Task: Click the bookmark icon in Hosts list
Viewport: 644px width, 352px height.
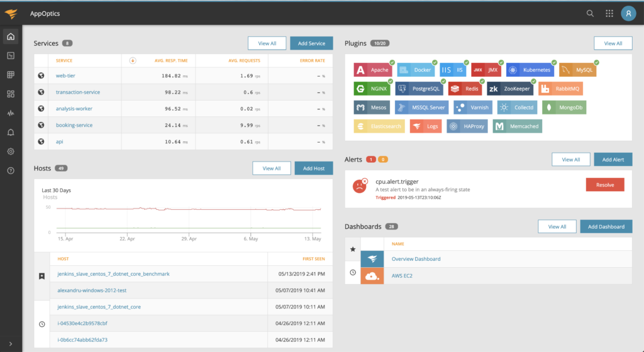Action: [42, 275]
